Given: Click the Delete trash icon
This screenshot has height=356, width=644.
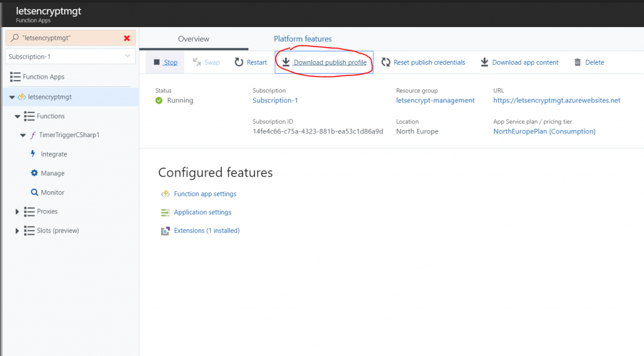Looking at the screenshot, I should 577,62.
